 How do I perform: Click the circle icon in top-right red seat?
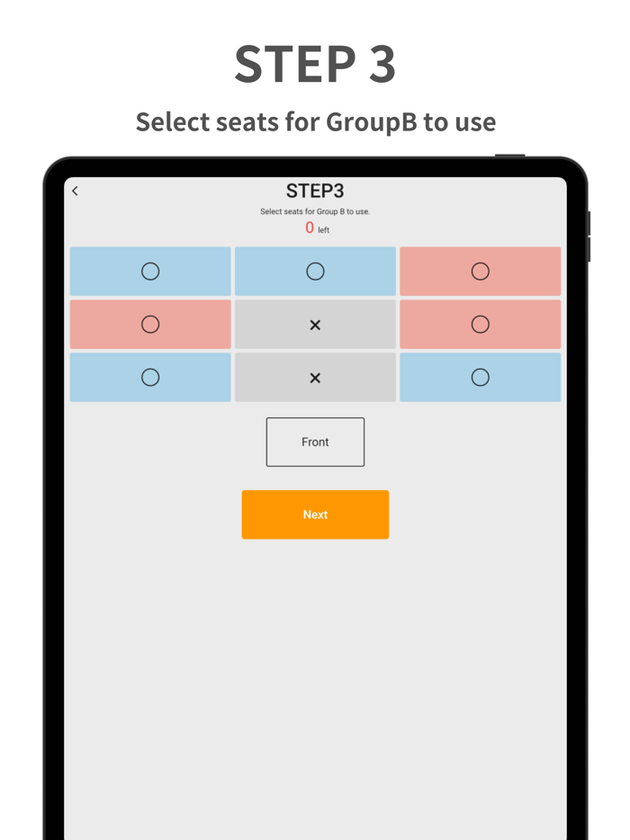(481, 271)
